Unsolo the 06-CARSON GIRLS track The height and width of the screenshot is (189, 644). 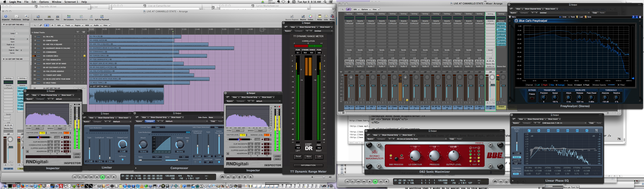click(x=84, y=56)
